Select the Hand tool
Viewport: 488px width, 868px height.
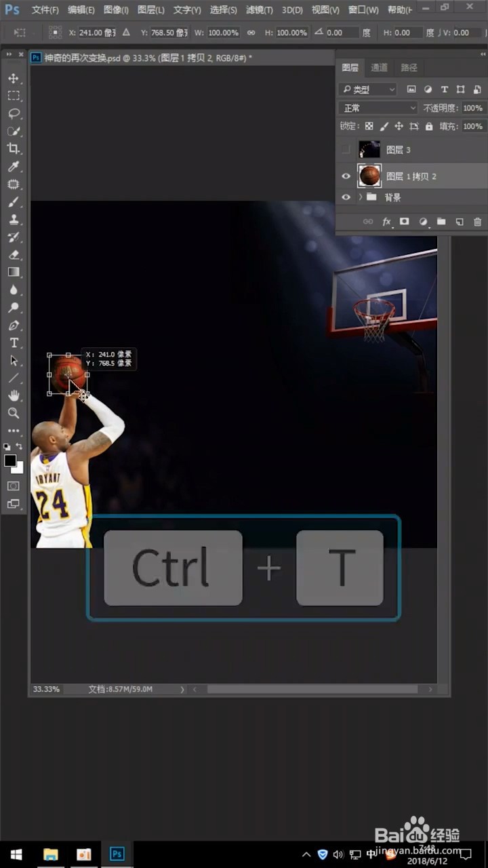tap(14, 396)
